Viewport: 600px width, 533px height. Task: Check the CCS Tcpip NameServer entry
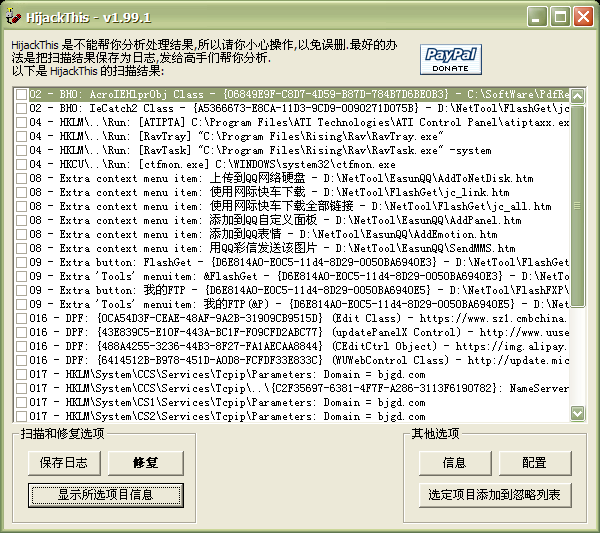point(21,388)
